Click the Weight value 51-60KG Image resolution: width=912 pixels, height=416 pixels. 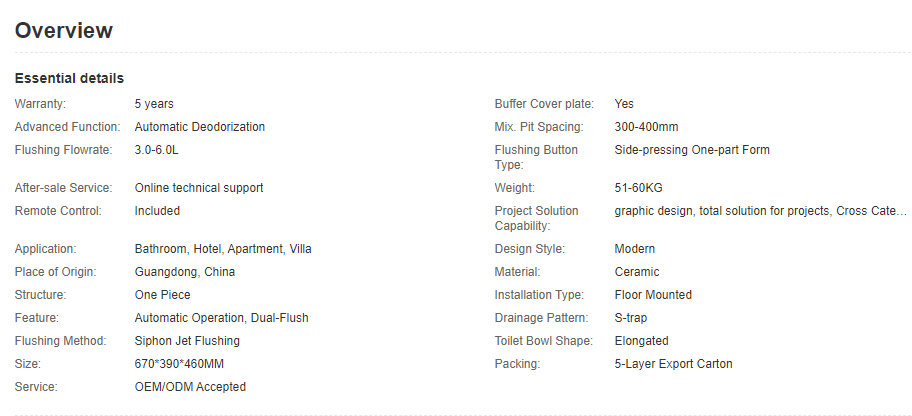click(x=638, y=188)
